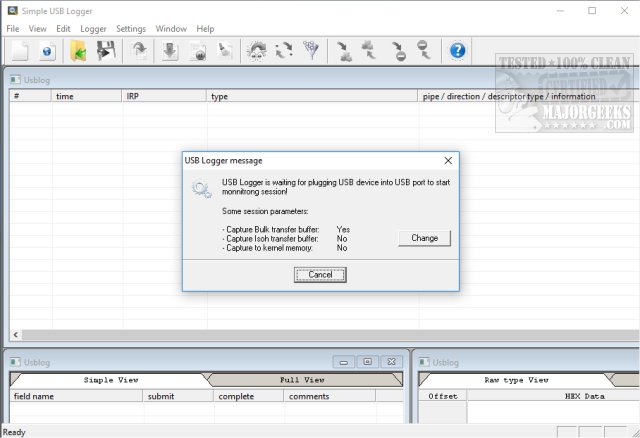Click the broom clear-log toolbar icon
640x438 pixels.
(225, 51)
